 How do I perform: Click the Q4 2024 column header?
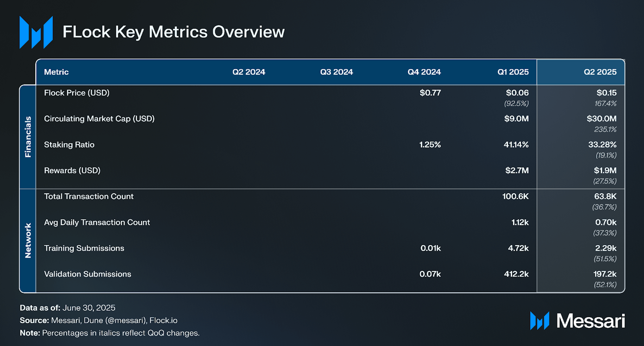point(424,72)
